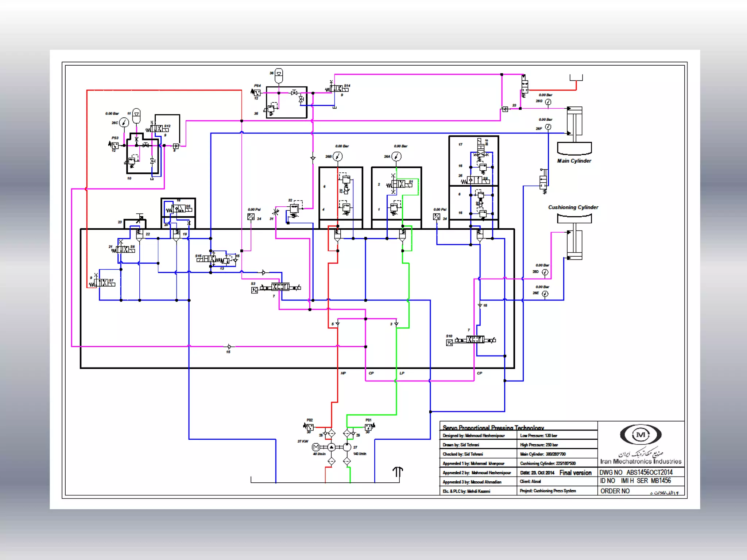Screen dimensions: 747x560
Task: Click the DWG NO ABS1456OCT2014 field
Action: click(636, 472)
